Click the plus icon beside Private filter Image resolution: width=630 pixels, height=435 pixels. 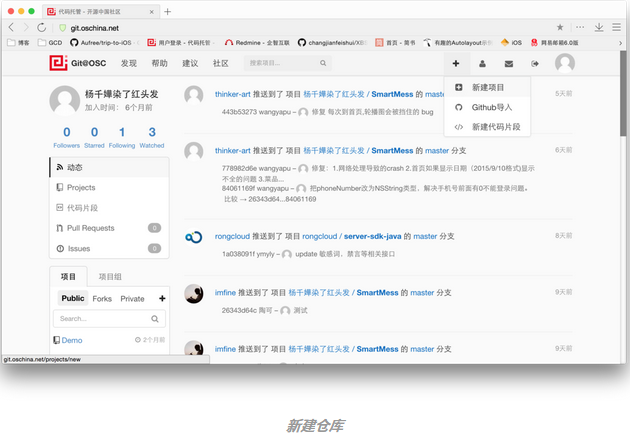(162, 298)
